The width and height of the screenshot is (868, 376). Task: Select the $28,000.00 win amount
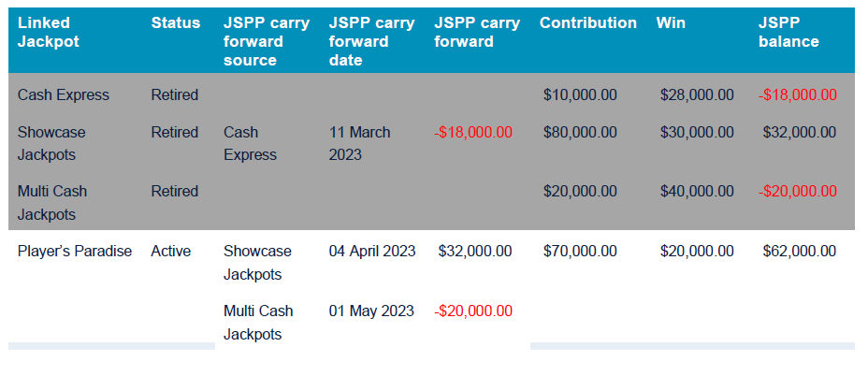coord(697,94)
